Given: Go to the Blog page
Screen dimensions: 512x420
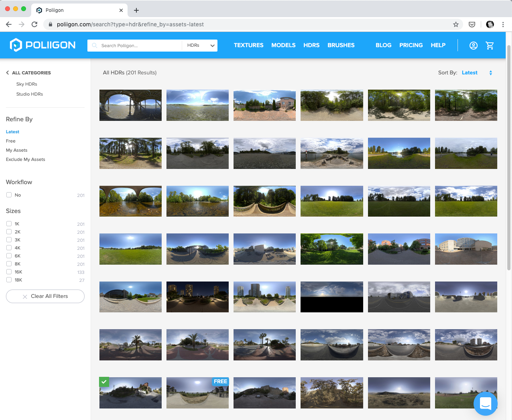Looking at the screenshot, I should click(383, 45).
